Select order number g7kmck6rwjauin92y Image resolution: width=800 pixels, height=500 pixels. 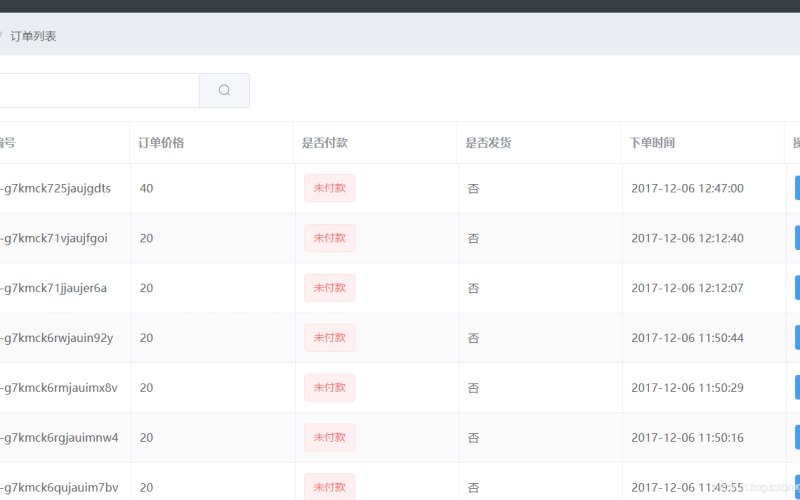click(57, 338)
